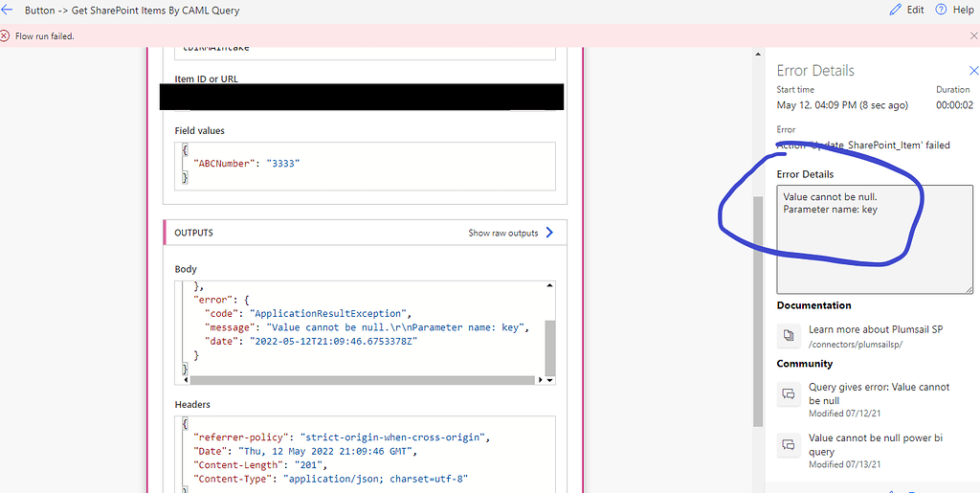Click the chat icon beside 'power bi query' post

point(789,444)
